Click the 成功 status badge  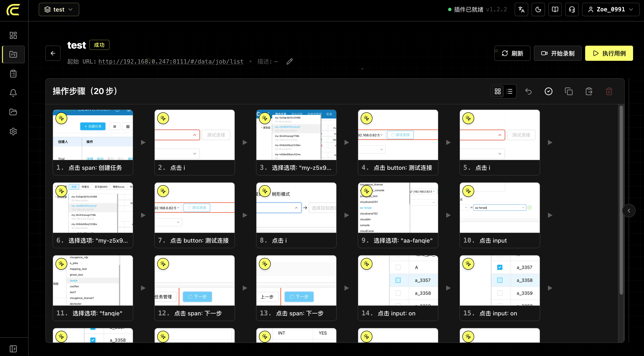point(99,45)
